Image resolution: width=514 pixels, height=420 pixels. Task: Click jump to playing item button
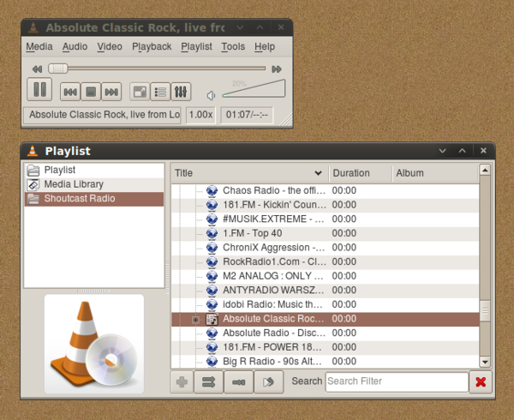(268, 382)
